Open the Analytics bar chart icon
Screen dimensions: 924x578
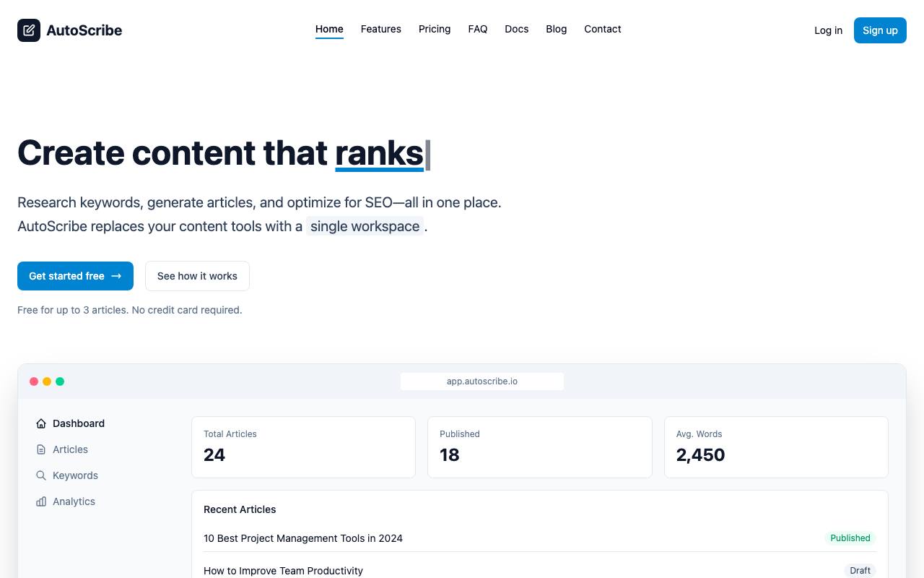[x=41, y=501]
